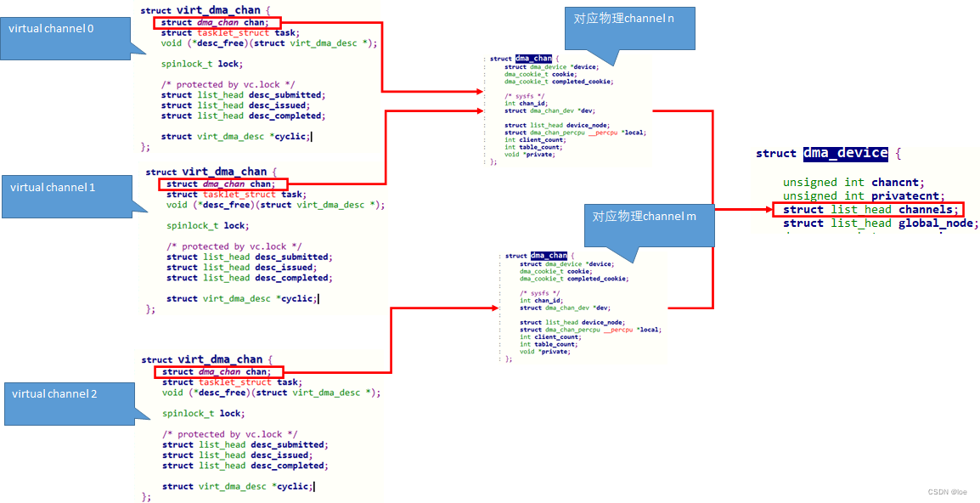Click the highlighted dma_device struct title

click(844, 153)
